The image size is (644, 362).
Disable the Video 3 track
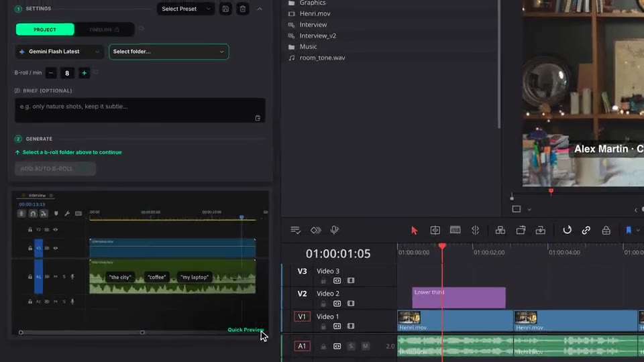point(351,281)
